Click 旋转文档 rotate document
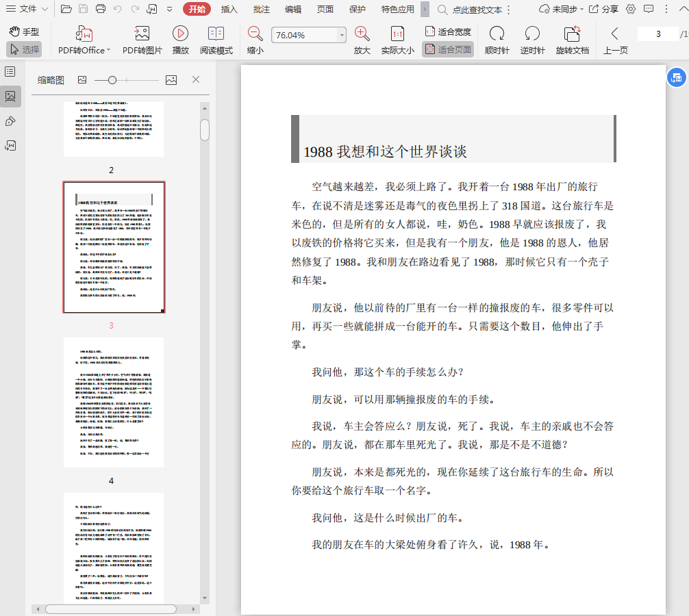This screenshot has width=689, height=616. tap(572, 40)
